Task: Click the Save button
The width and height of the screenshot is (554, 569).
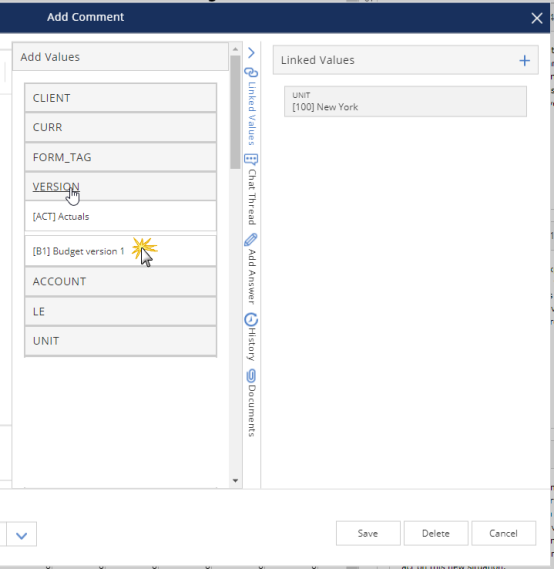Action: pos(368,533)
